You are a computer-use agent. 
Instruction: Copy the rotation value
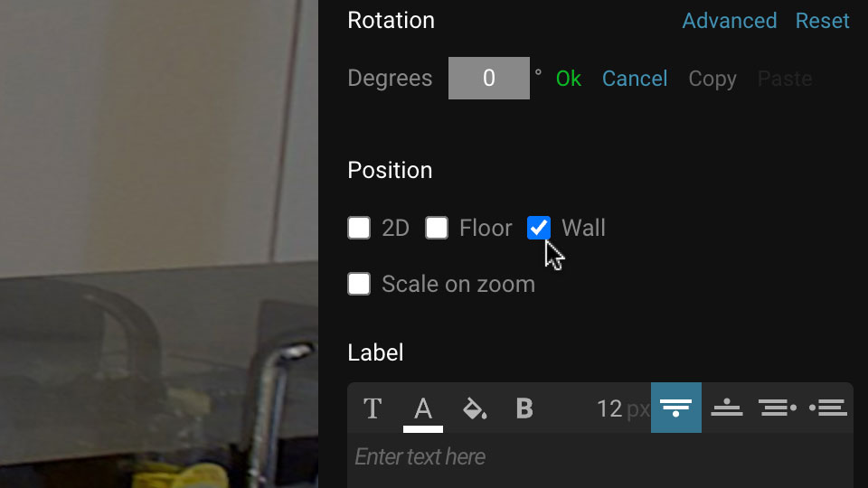712,80
